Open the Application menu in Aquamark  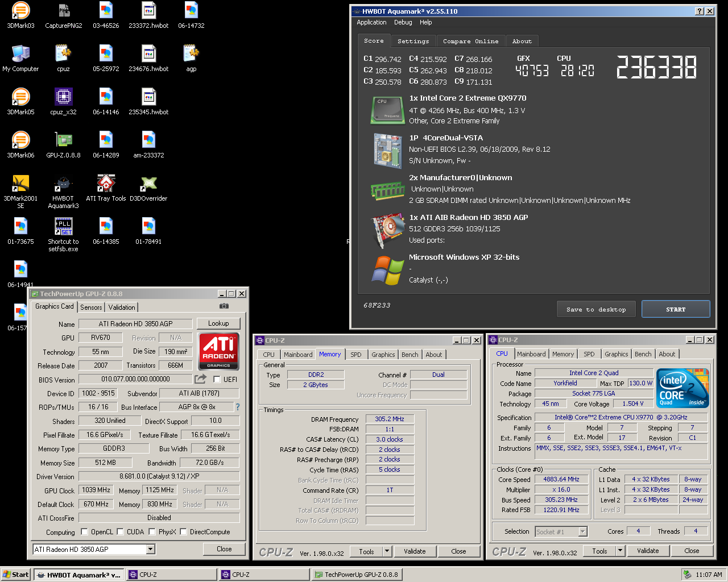coord(371,23)
